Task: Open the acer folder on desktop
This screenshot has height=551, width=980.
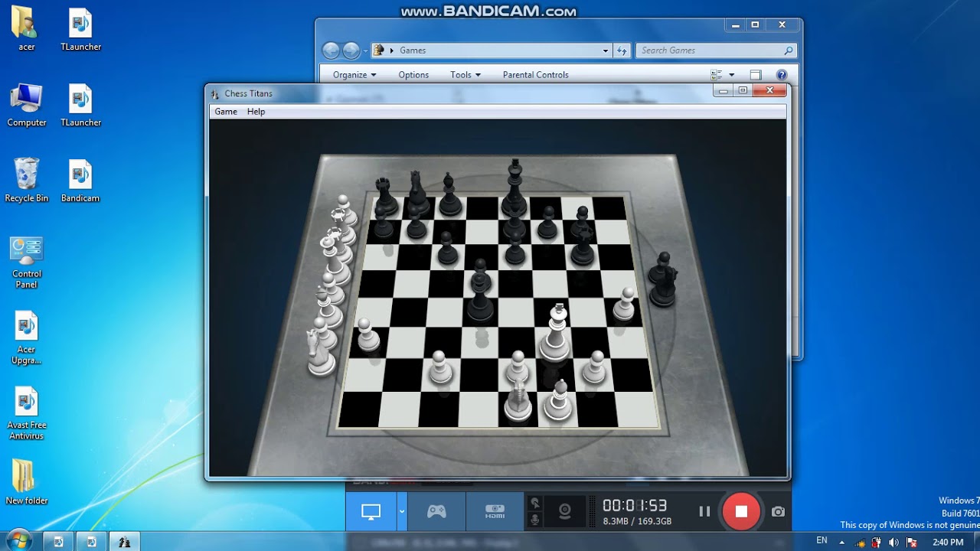Action: 26,29
